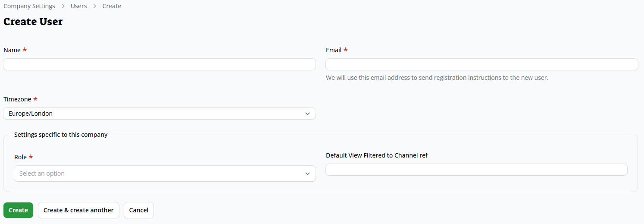Click the Name field label
This screenshot has height=224, width=644.
12,50
